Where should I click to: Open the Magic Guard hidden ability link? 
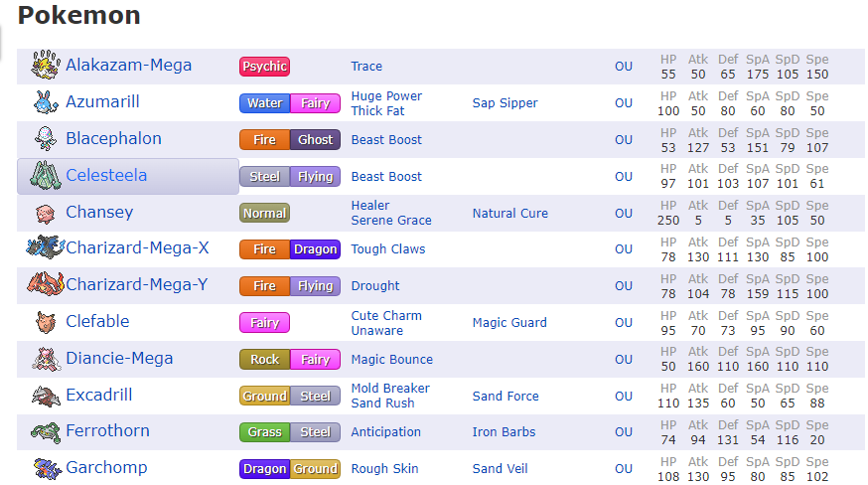509,323
